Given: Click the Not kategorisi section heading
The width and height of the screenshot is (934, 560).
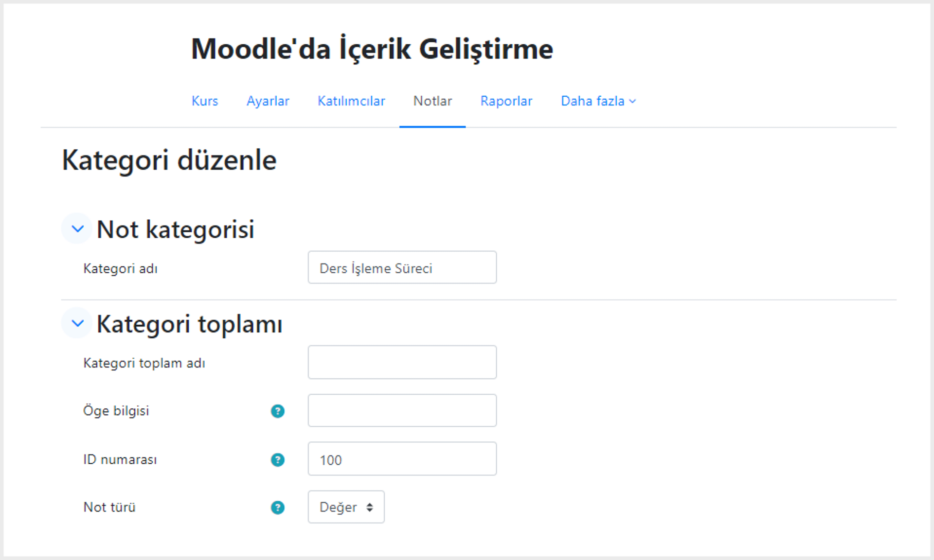Looking at the screenshot, I should (176, 229).
